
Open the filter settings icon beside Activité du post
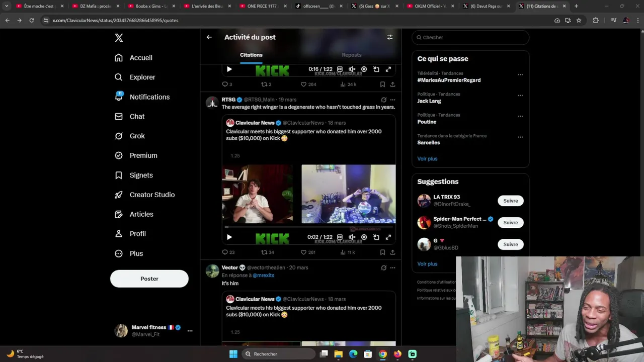[x=389, y=37]
